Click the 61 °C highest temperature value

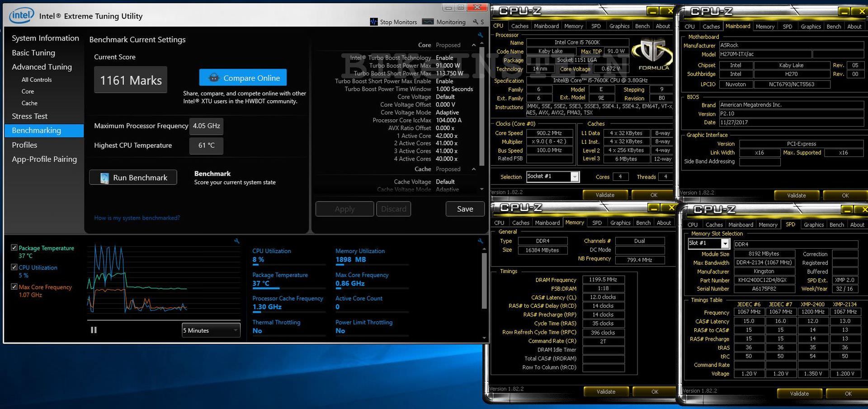point(207,146)
